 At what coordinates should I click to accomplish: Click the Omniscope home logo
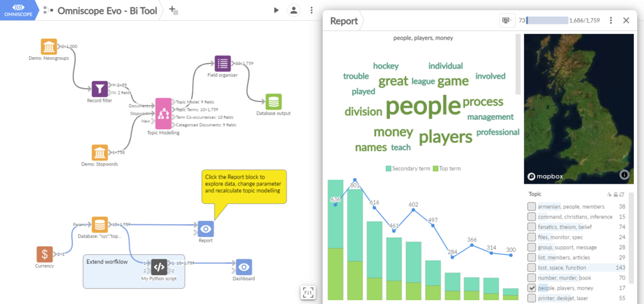[18, 10]
